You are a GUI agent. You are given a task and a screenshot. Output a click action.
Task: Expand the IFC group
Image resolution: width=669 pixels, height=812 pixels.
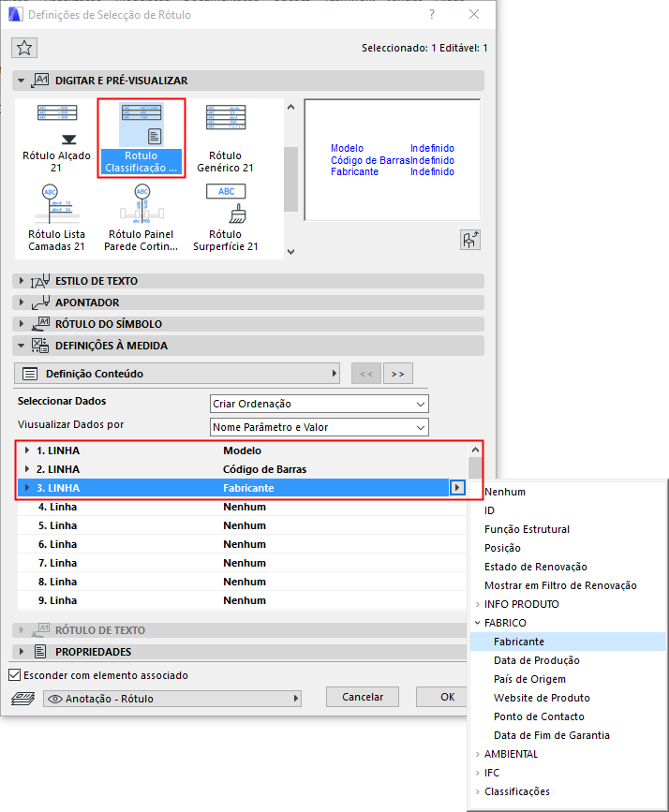477,773
